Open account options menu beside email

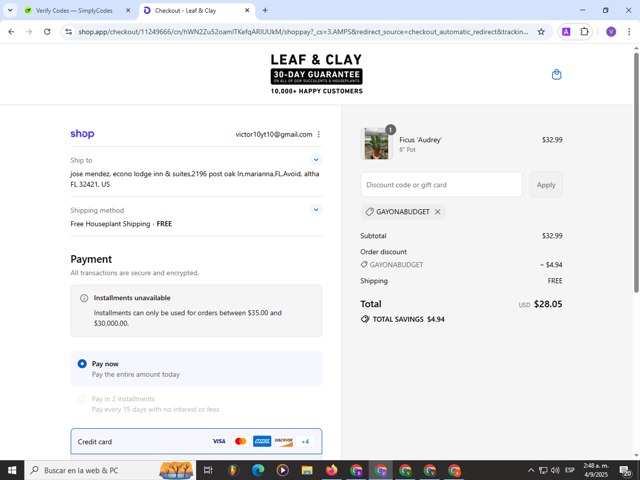click(318, 134)
